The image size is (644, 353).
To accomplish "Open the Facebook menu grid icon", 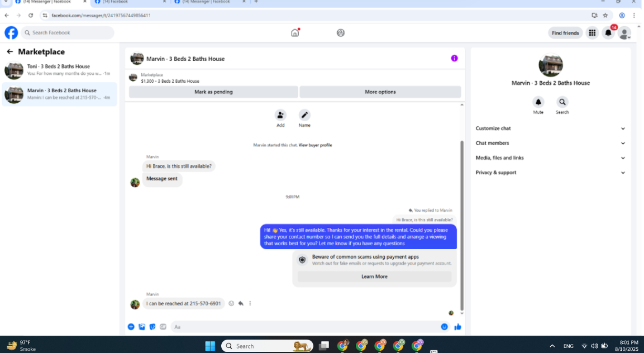I will [x=592, y=33].
